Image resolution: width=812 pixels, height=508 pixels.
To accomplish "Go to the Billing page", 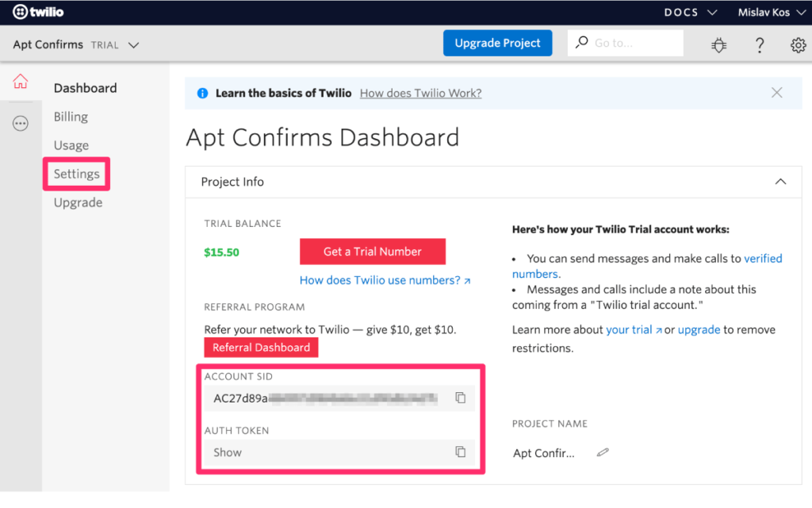I will point(71,116).
